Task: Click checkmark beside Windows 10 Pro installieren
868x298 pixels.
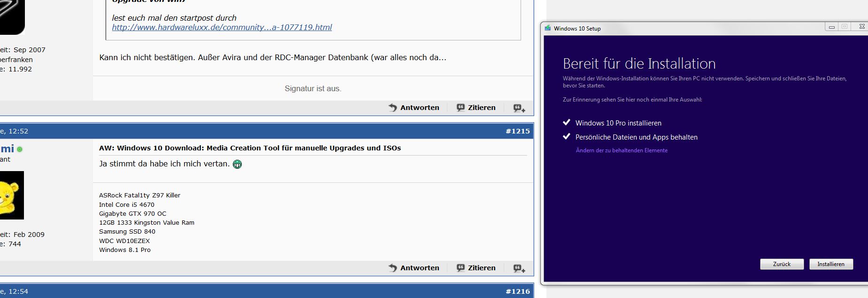Action: (x=566, y=123)
